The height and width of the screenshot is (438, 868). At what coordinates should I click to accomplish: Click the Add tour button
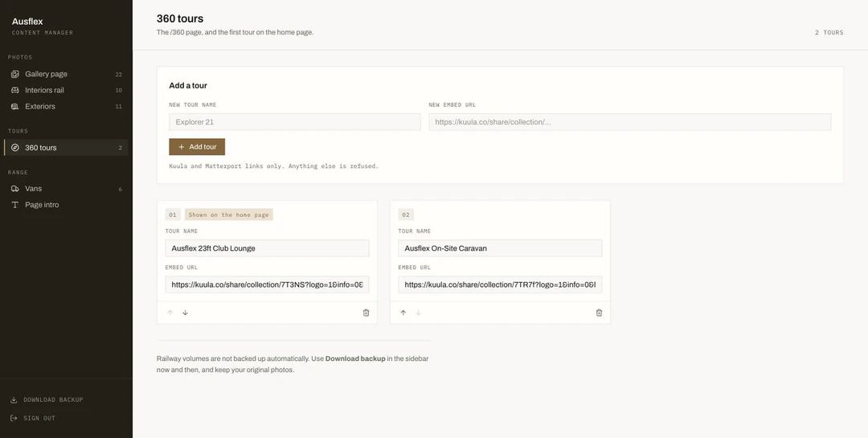197,147
